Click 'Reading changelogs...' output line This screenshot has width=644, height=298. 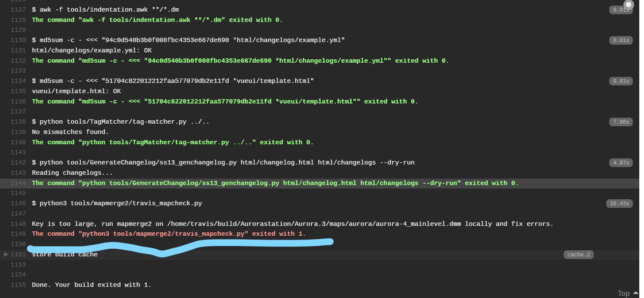click(72, 173)
